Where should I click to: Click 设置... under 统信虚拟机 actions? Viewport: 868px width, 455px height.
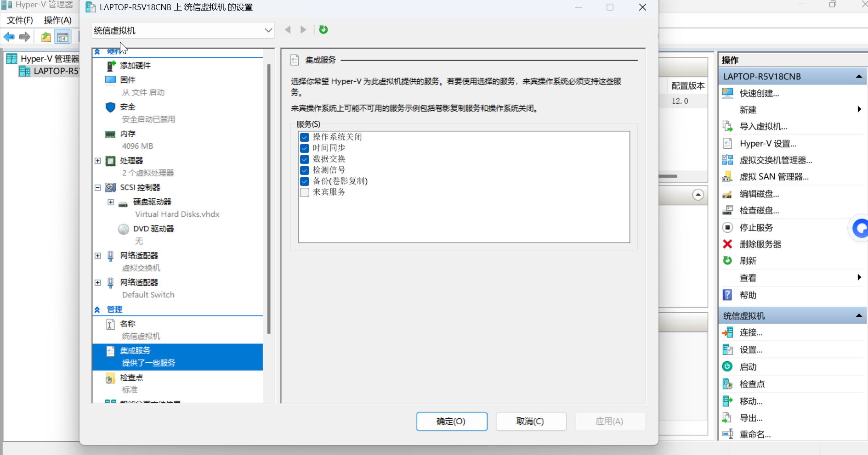751,350
